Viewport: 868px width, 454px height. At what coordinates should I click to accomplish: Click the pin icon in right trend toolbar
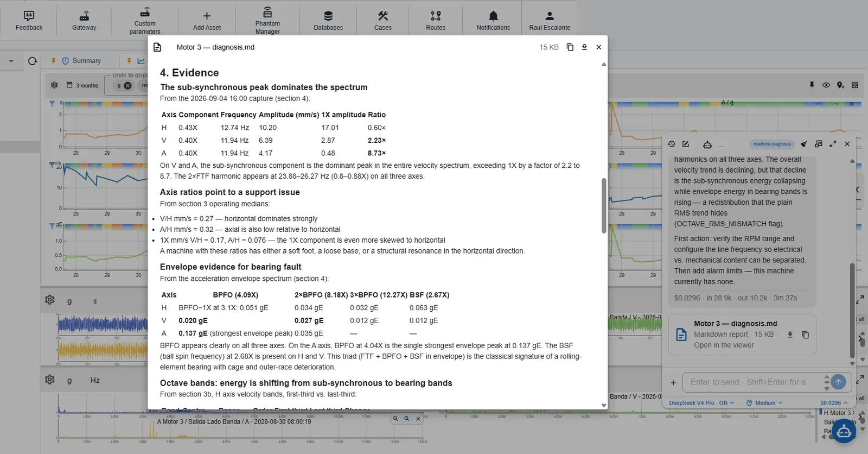tap(812, 85)
